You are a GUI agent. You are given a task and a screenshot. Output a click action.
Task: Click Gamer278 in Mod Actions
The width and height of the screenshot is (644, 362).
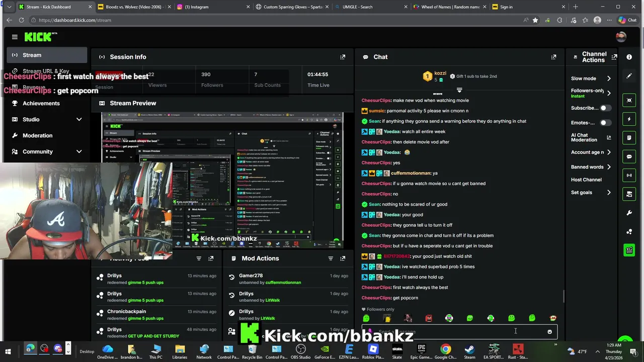pos(251,276)
